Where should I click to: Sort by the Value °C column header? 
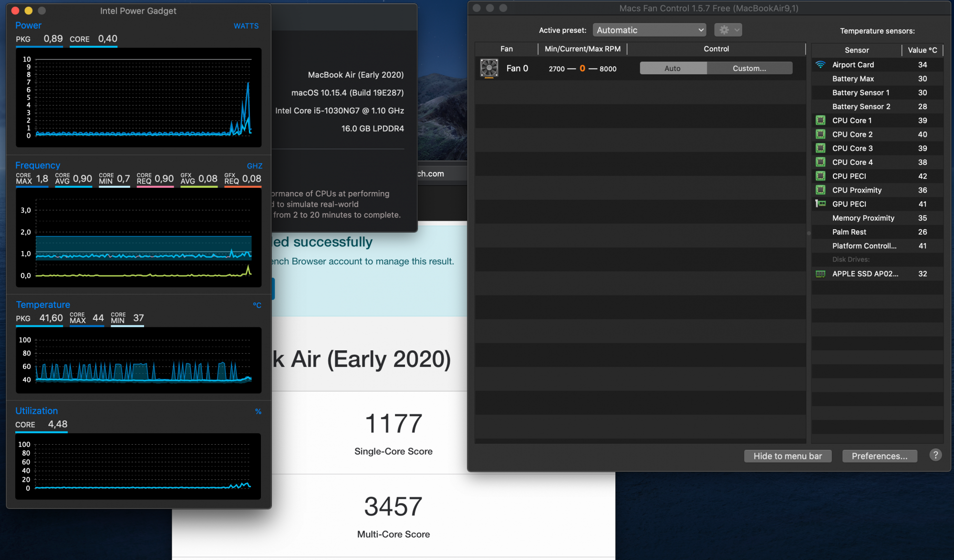click(922, 50)
